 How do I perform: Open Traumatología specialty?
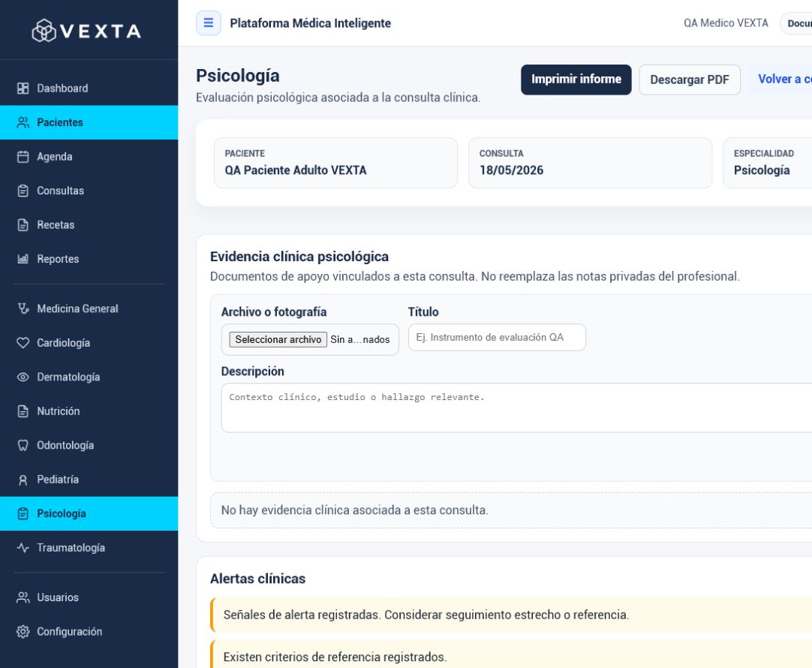(89, 548)
